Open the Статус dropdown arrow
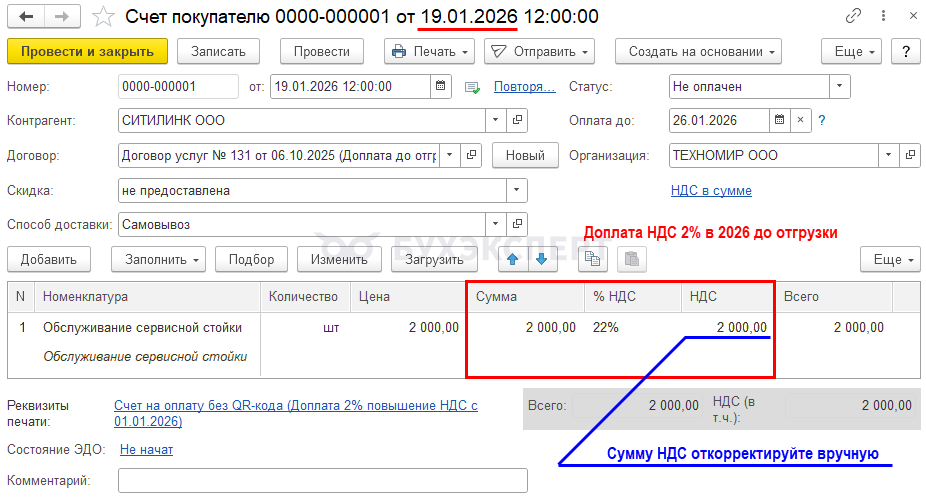The height and width of the screenshot is (497, 926). (x=839, y=86)
